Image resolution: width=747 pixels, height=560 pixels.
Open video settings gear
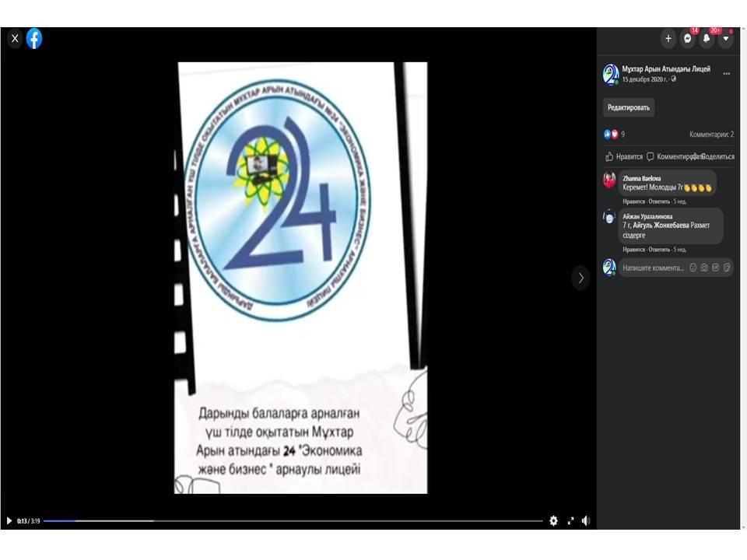pos(553,521)
